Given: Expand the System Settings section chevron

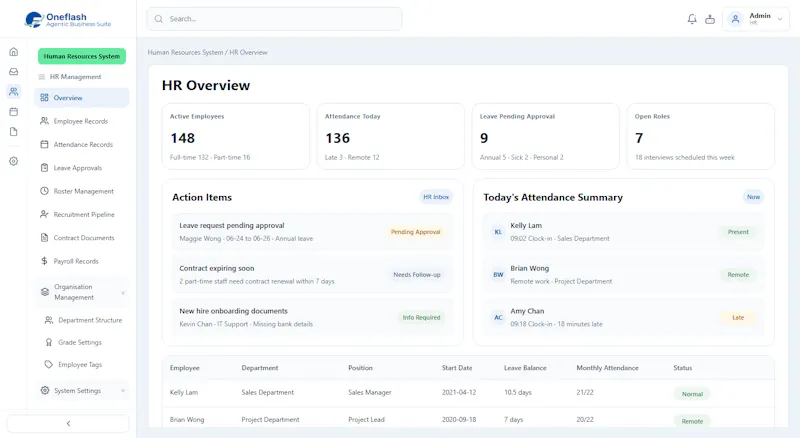Looking at the screenshot, I should (122, 391).
